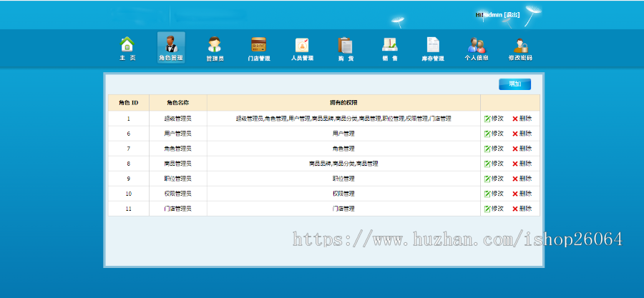644x298 pixels.
Task: Click role ID cell 8
Action: [x=129, y=164]
